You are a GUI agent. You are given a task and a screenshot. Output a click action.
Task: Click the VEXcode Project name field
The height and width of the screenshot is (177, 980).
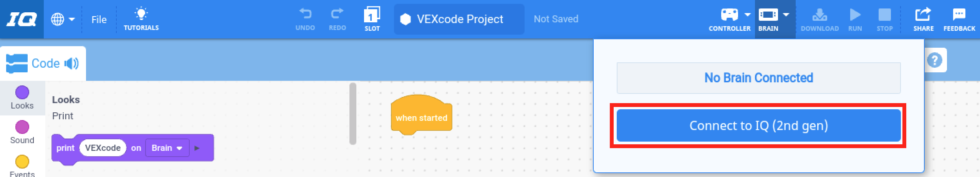click(459, 19)
